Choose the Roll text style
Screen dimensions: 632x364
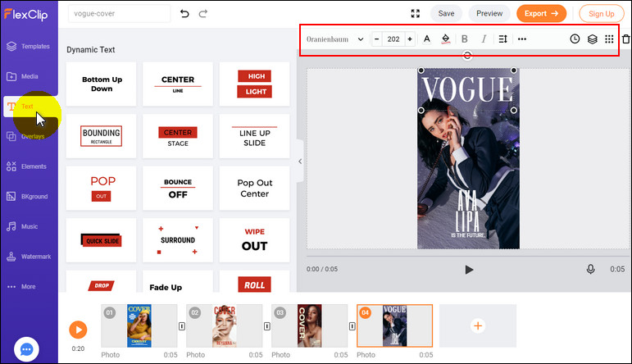(254, 282)
